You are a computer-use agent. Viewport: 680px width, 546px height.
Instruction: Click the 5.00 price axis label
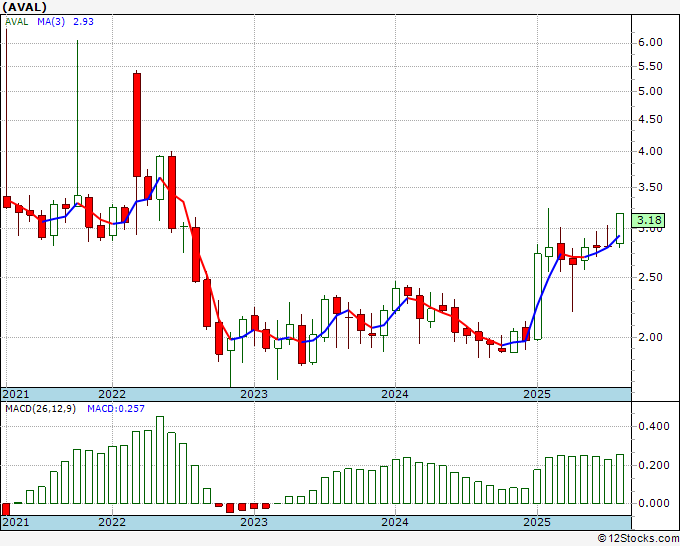pyautogui.click(x=650, y=92)
